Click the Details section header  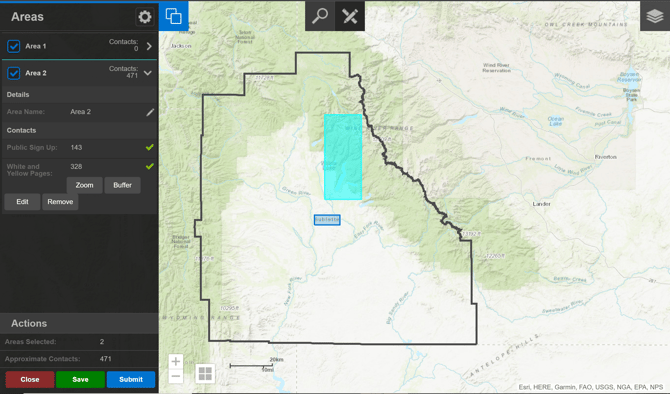point(18,95)
